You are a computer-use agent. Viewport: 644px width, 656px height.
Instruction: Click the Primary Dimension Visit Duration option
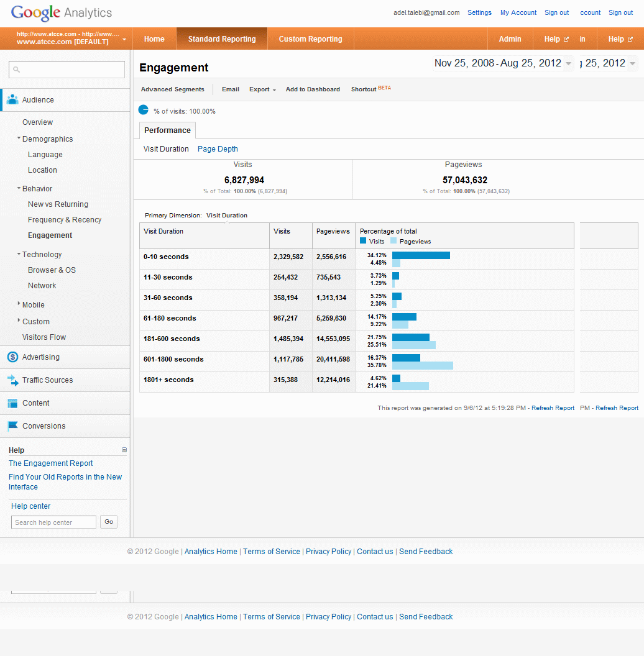point(226,215)
